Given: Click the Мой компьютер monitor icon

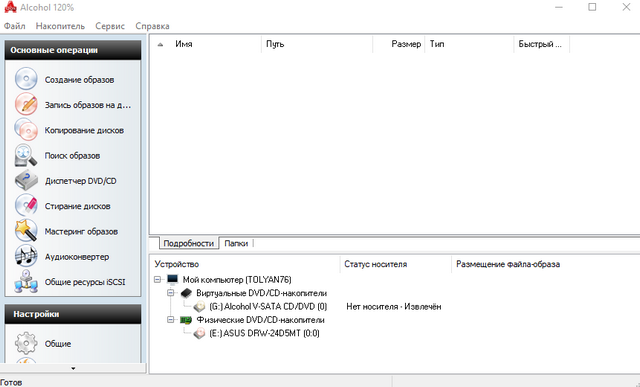Looking at the screenshot, I should (x=173, y=279).
